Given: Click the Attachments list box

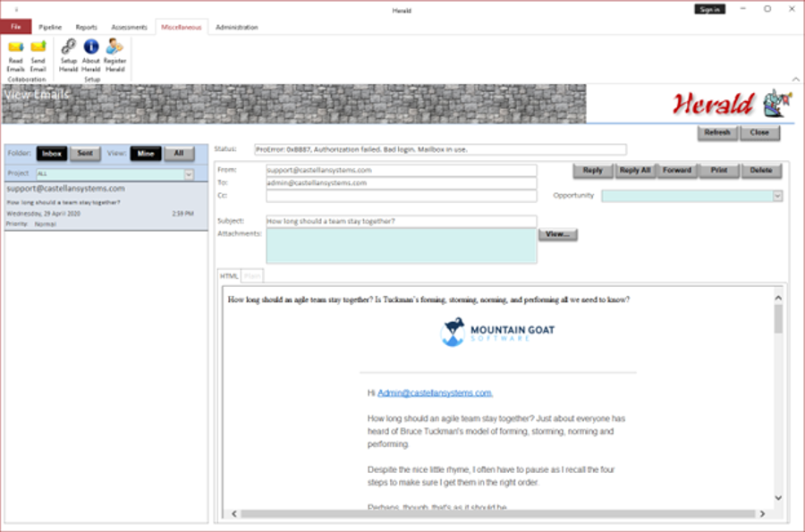Looking at the screenshot, I should [402, 246].
